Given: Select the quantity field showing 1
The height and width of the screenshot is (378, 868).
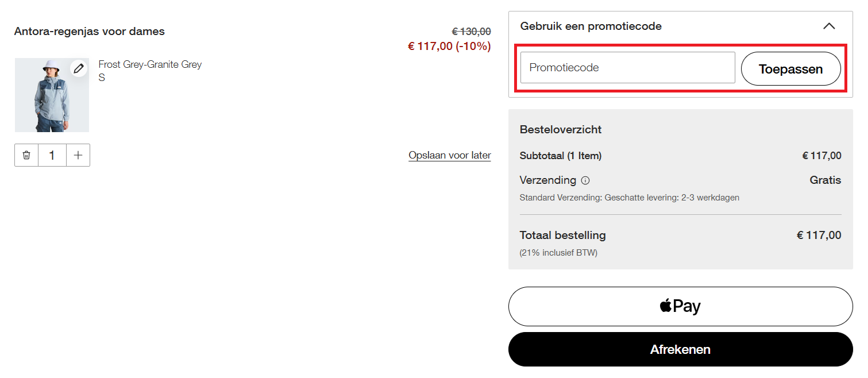Looking at the screenshot, I should click(52, 155).
